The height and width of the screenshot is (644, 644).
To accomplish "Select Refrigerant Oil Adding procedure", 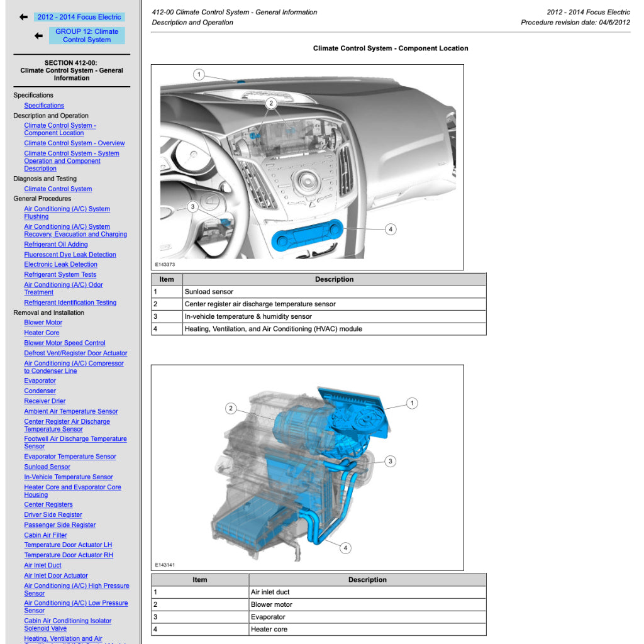I will pyautogui.click(x=56, y=245).
